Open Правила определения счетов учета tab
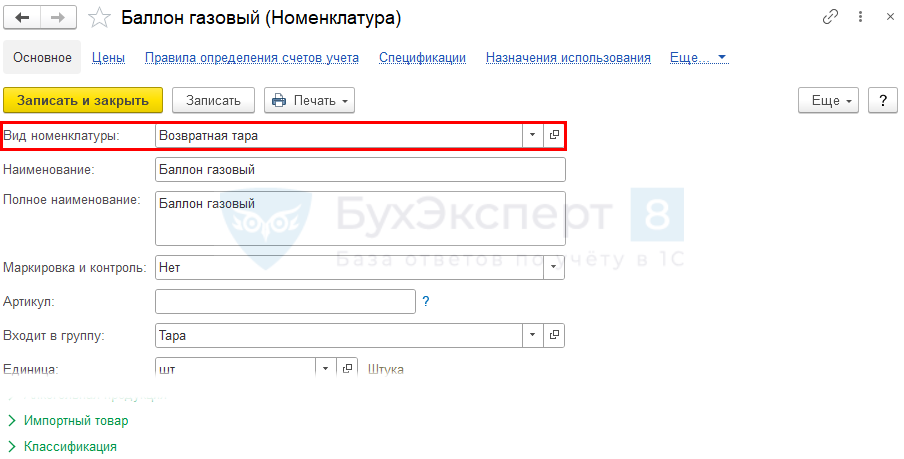This screenshot has height=459, width=904. (252, 58)
